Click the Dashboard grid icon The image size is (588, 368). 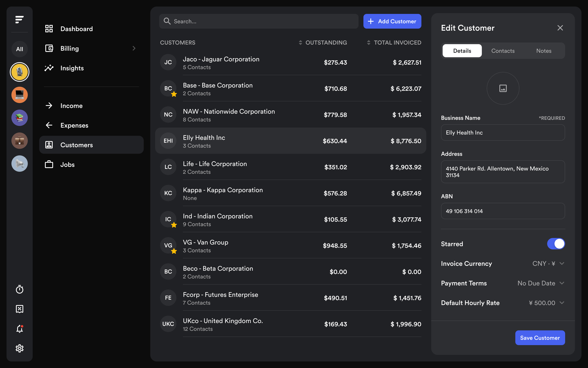49,29
